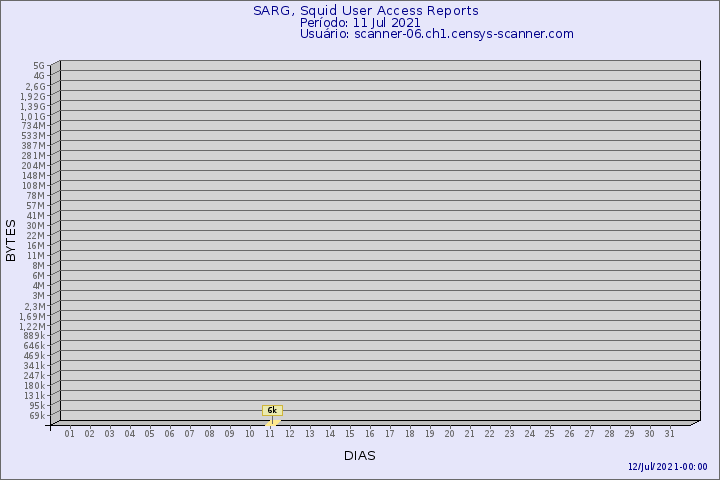Click the yellow bar at day 11

(273, 423)
